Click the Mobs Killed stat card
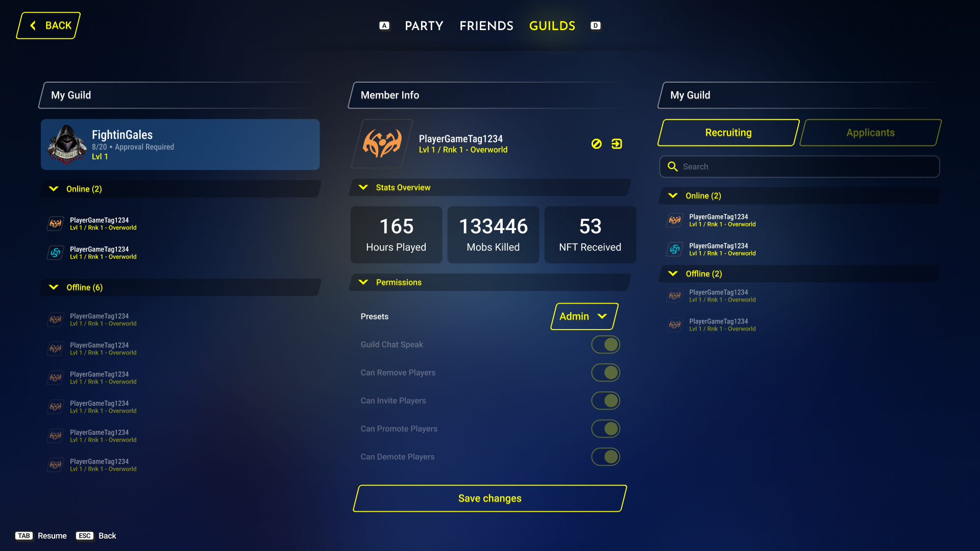 point(493,235)
